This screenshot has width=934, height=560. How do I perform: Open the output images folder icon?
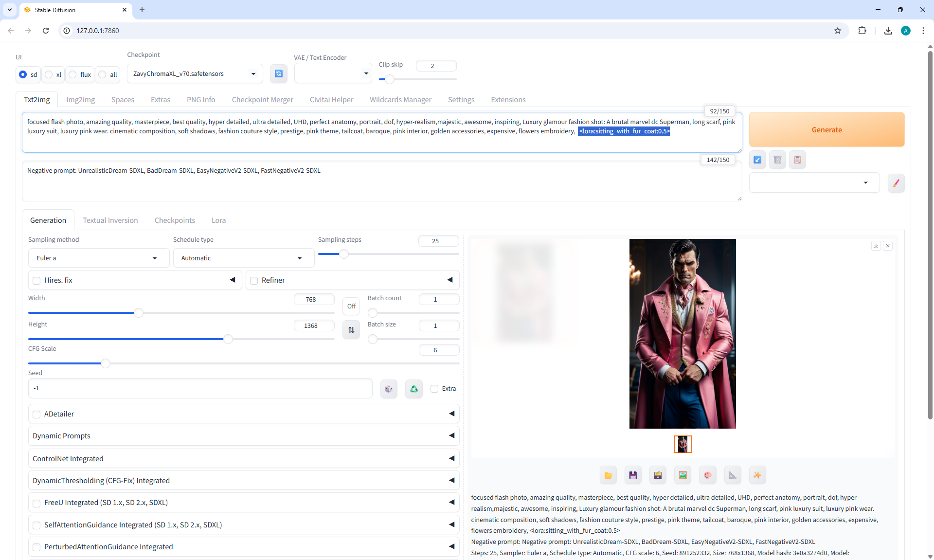[x=608, y=475]
